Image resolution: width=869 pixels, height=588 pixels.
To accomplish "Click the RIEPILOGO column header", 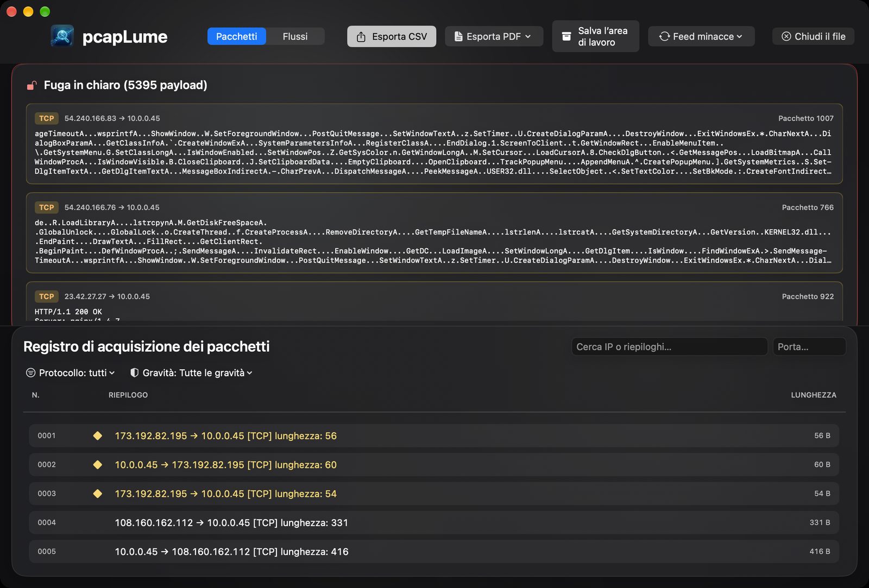I will 128,395.
